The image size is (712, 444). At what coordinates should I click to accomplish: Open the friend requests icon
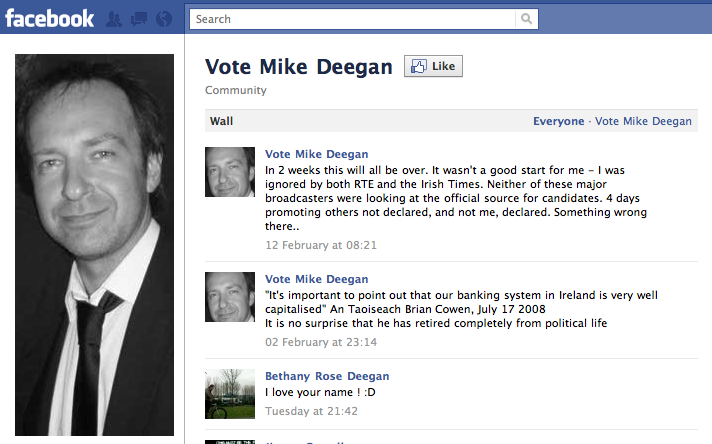click(x=114, y=19)
